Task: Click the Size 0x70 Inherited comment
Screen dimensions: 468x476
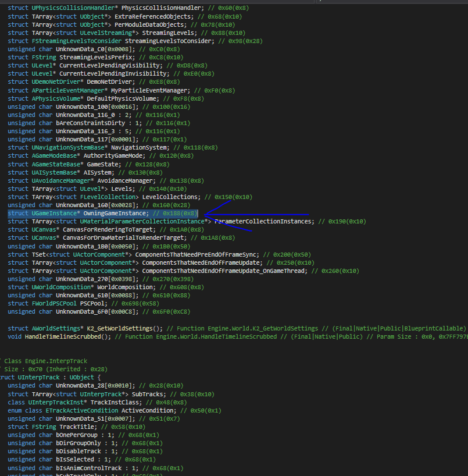Action: 54,370
